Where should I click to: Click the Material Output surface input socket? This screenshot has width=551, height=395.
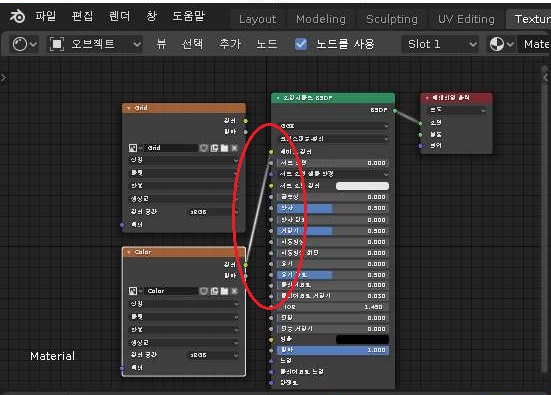coord(421,123)
